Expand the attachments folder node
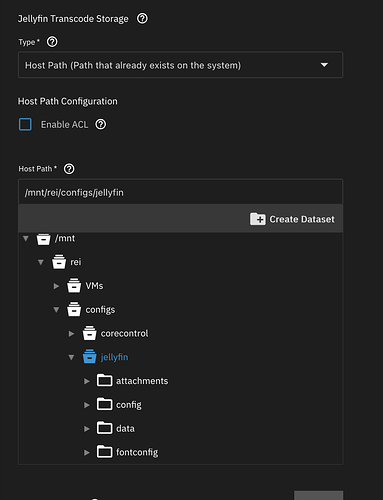 [87, 381]
